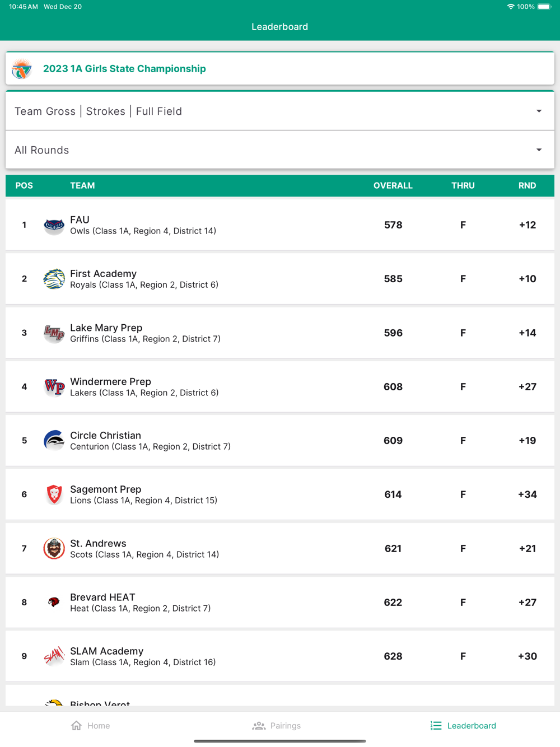This screenshot has width=560, height=747.
Task: Open the Sagemont Prep team row
Action: click(x=280, y=494)
